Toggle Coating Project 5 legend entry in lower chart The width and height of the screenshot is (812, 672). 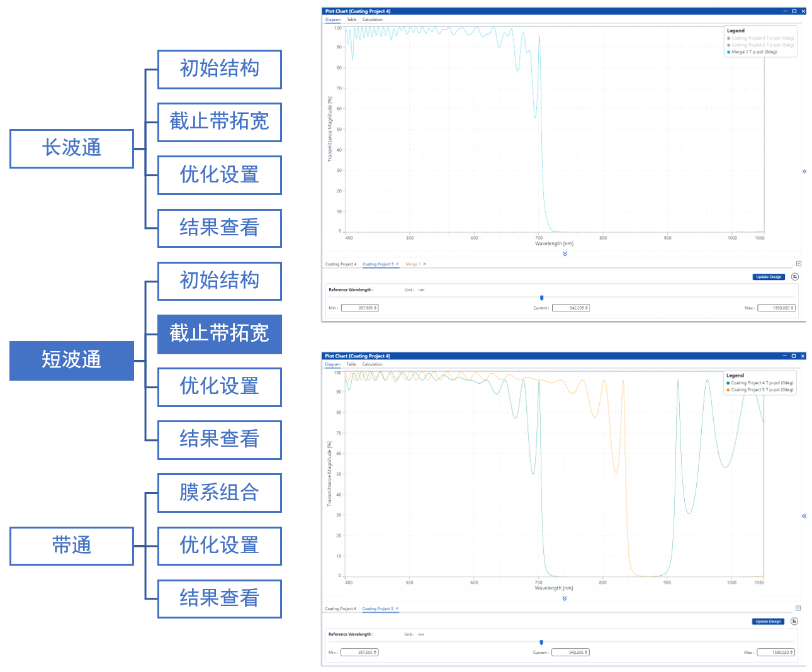pyautogui.click(x=762, y=389)
